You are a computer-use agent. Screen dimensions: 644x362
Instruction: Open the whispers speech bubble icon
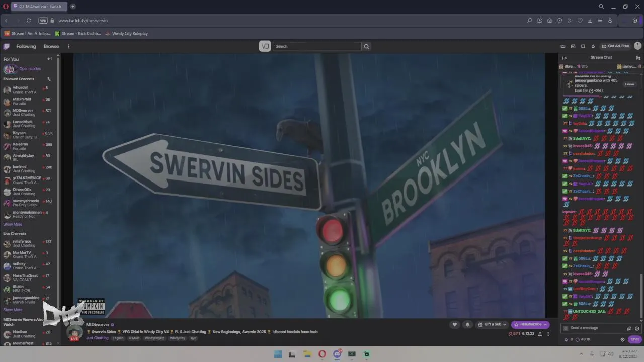tap(583, 46)
